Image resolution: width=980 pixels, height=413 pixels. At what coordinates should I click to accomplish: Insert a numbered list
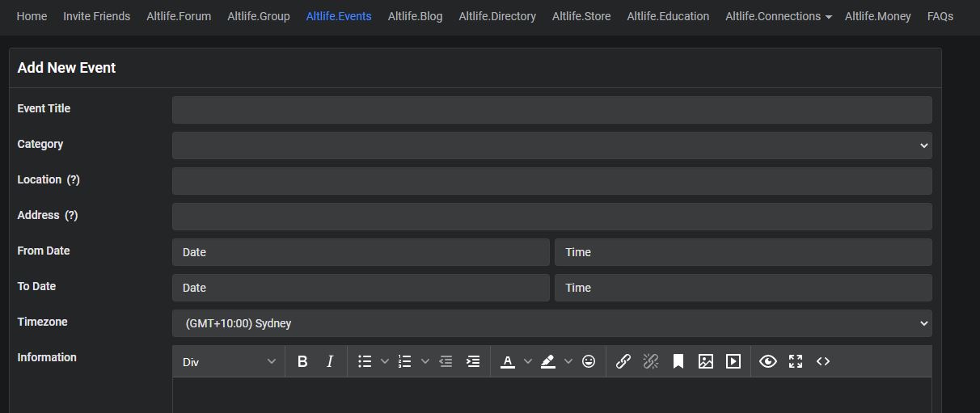pyautogui.click(x=405, y=362)
